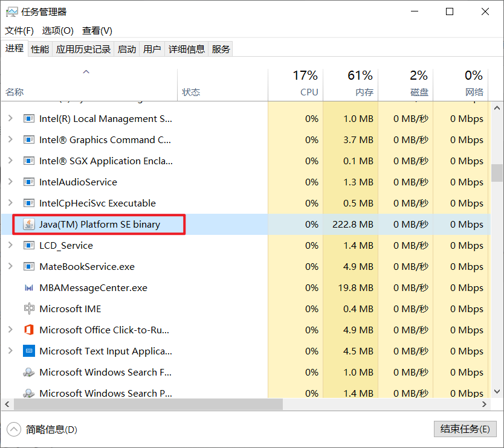This screenshot has width=504, height=448.
Task: Select the Java(TM) Platform SE binary row
Action: (x=246, y=224)
